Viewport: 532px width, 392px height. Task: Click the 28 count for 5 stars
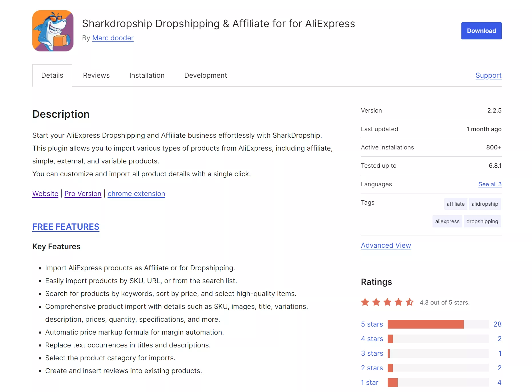[497, 324]
